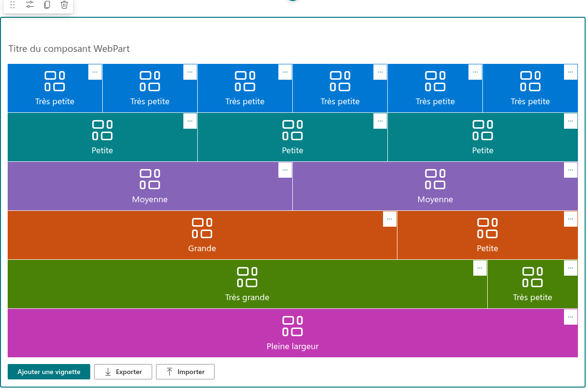Open ellipsis menu on left Moyenne tile
The image size is (588, 389).
(x=285, y=170)
